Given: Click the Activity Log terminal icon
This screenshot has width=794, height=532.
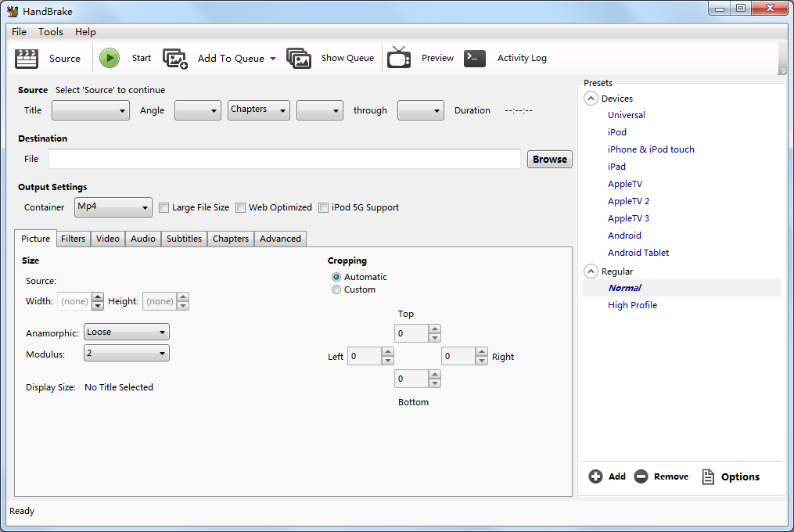Looking at the screenshot, I should click(475, 58).
